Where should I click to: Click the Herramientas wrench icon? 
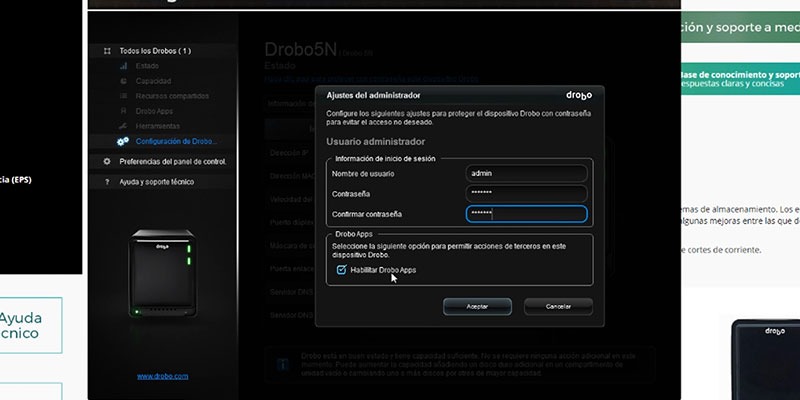[x=123, y=126]
